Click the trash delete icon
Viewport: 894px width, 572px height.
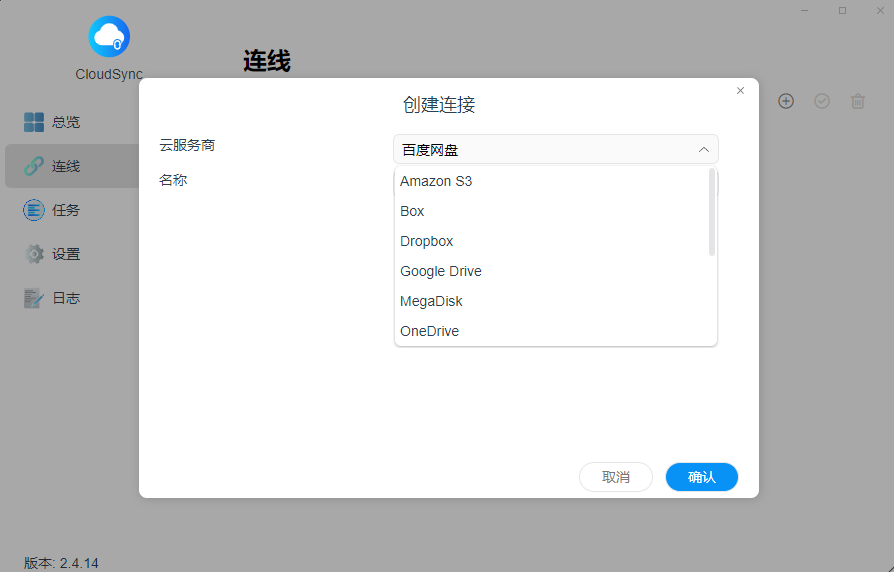coord(858,101)
